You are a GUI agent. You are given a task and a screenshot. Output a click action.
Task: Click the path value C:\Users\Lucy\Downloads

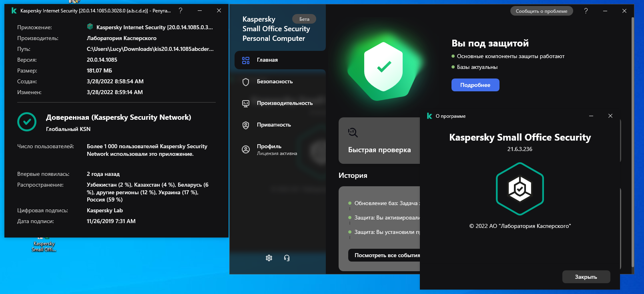pyautogui.click(x=150, y=49)
